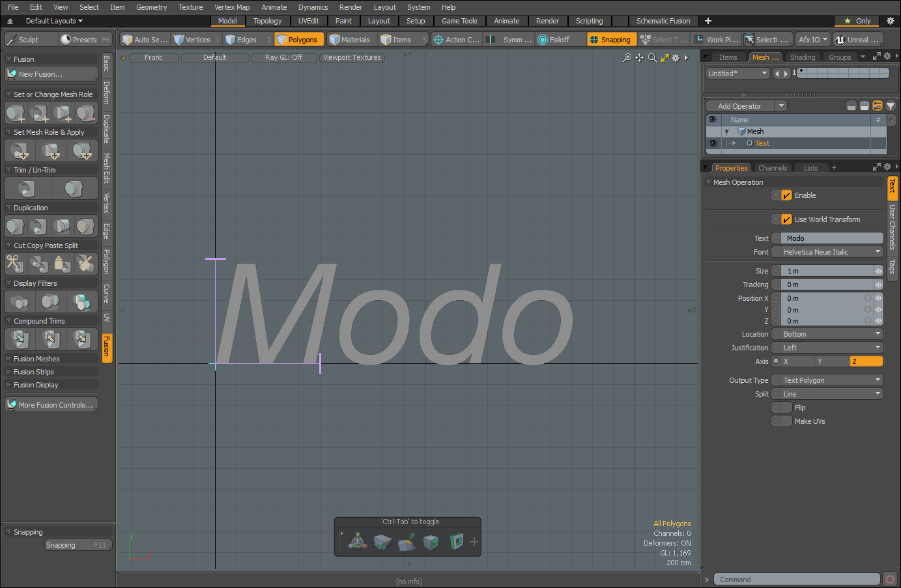Open the Font dropdown Helvetica Neue Italic
901x588 pixels.
pos(831,252)
